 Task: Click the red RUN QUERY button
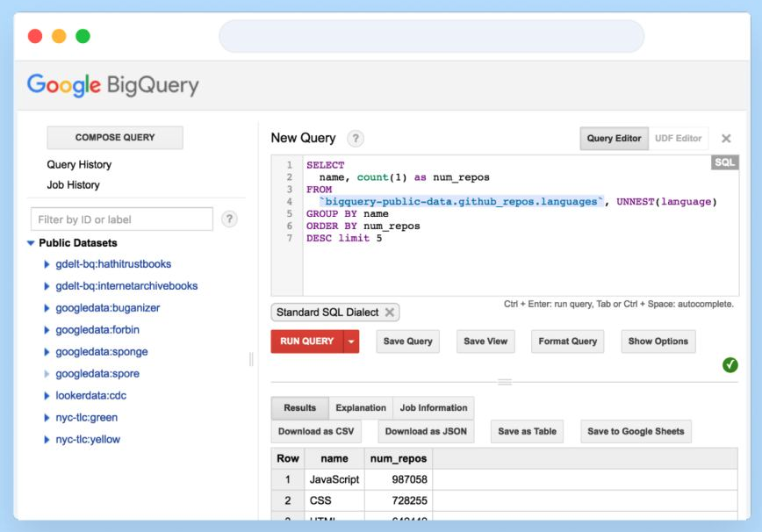(x=307, y=341)
